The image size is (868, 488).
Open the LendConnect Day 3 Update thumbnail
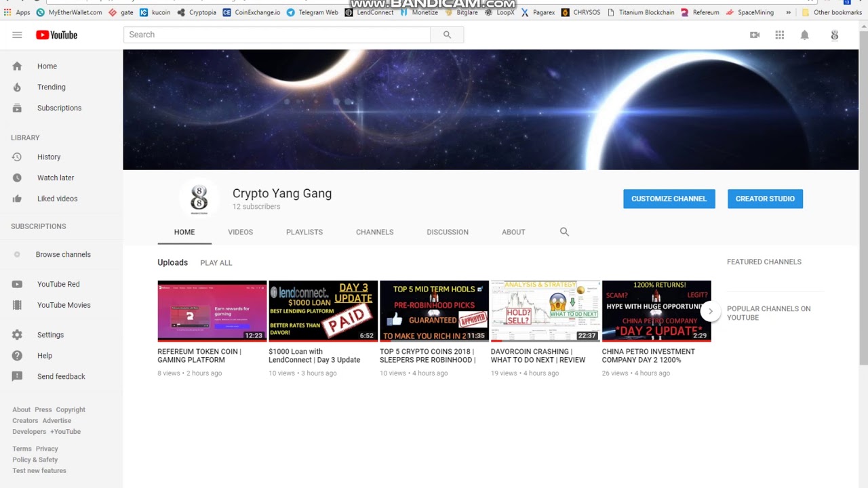(323, 311)
